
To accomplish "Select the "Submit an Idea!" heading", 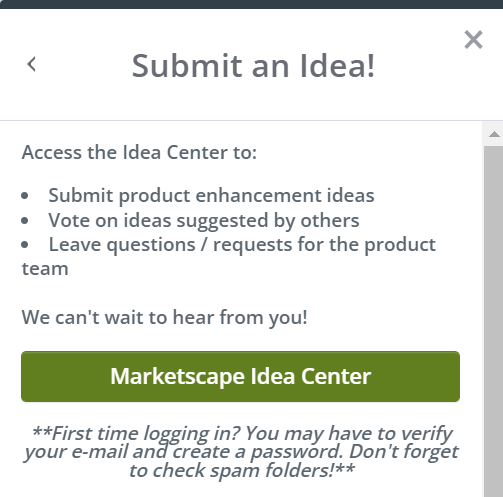I will point(253,66).
